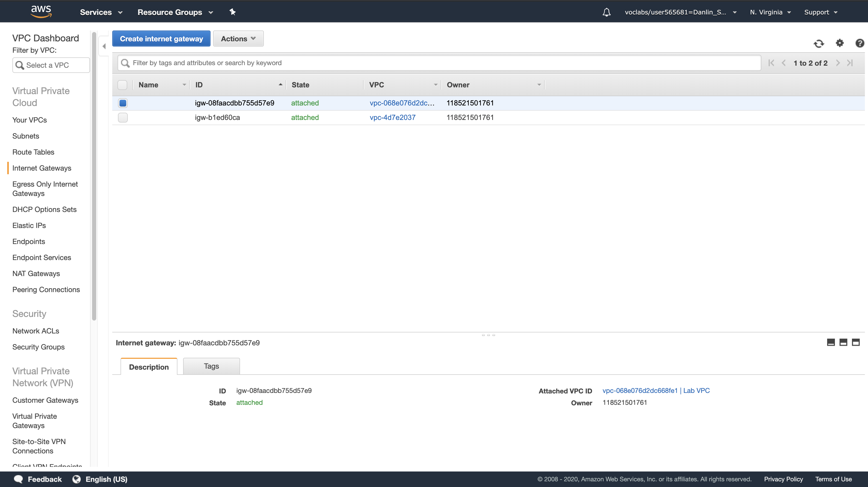Uncheck the igw-08faacdbb755d57e9 row checkbox

click(x=123, y=103)
